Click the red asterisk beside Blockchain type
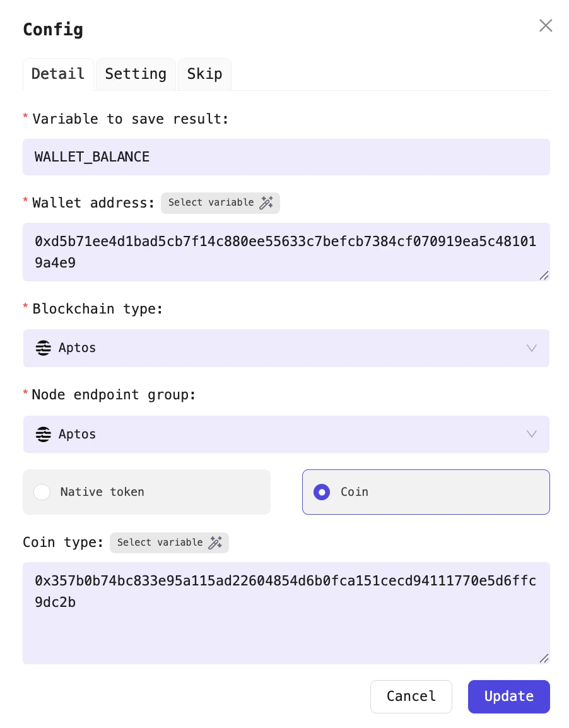 coord(25,308)
